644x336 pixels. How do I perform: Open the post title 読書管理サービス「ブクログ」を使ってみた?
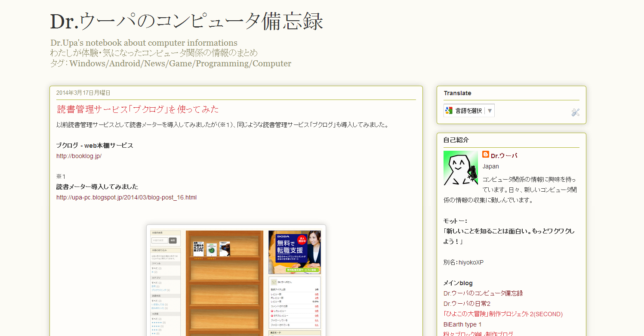click(138, 109)
